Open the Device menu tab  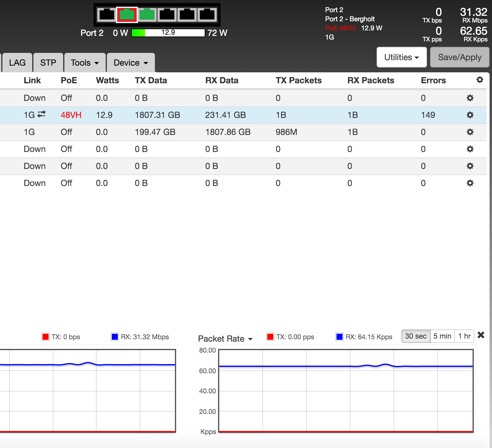(131, 63)
